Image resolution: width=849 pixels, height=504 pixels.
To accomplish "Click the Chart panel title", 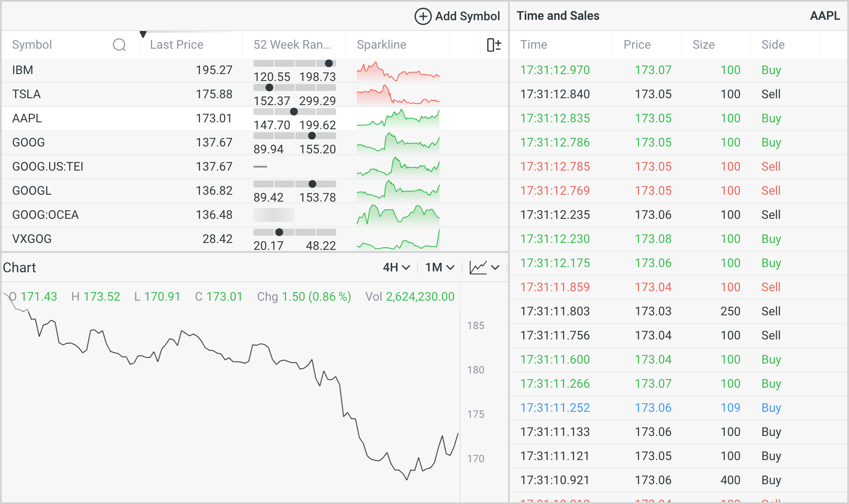I will point(19,268).
